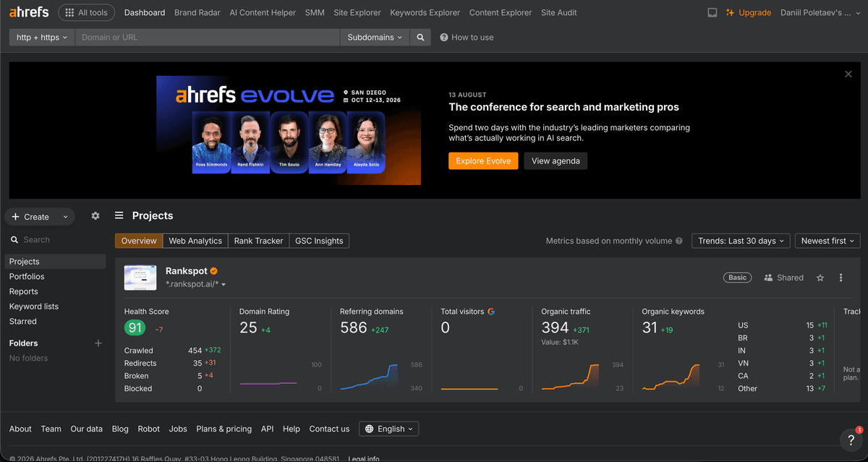Click the Basic plan badge
The image size is (868, 462).
(x=738, y=278)
